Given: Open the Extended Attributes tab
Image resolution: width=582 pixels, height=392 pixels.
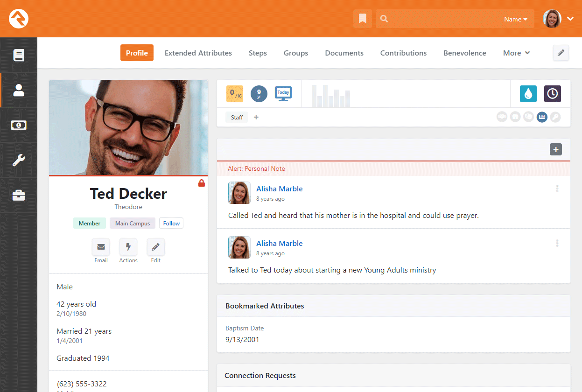Looking at the screenshot, I should pos(198,53).
